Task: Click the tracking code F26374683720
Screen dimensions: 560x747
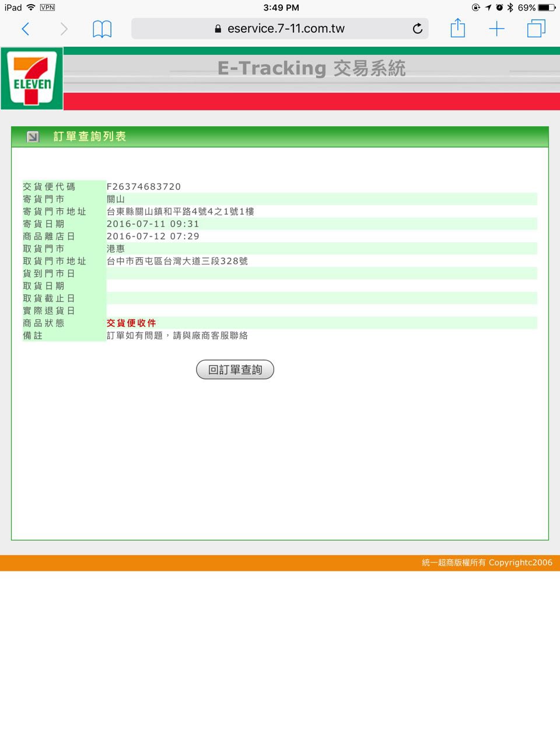Action: pos(143,187)
